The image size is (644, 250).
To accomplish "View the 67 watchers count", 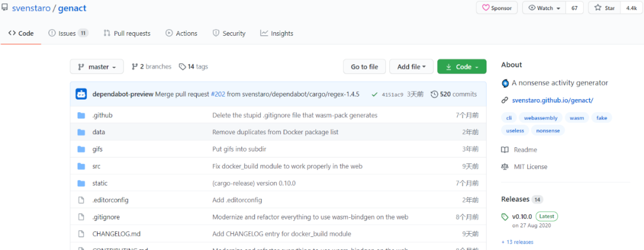I will click(x=575, y=8).
